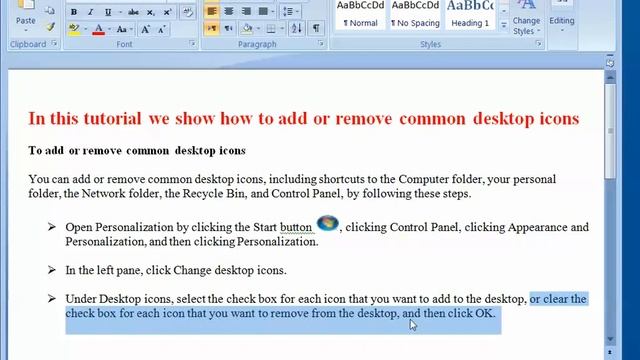Select the Format Painter icon
The width and height of the screenshot is (640, 360).
click(50, 27)
